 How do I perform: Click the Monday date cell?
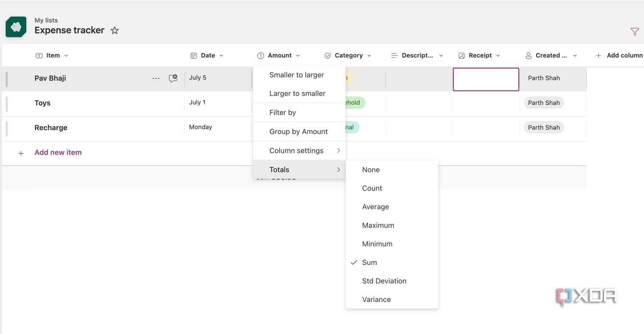tap(200, 127)
